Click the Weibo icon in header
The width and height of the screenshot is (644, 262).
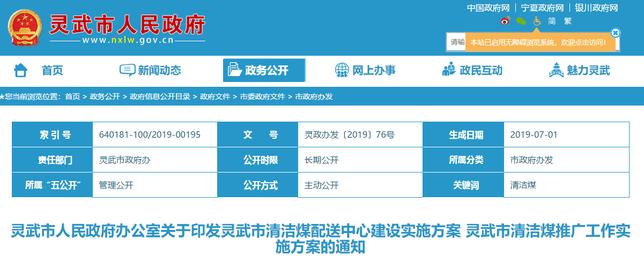tap(505, 21)
